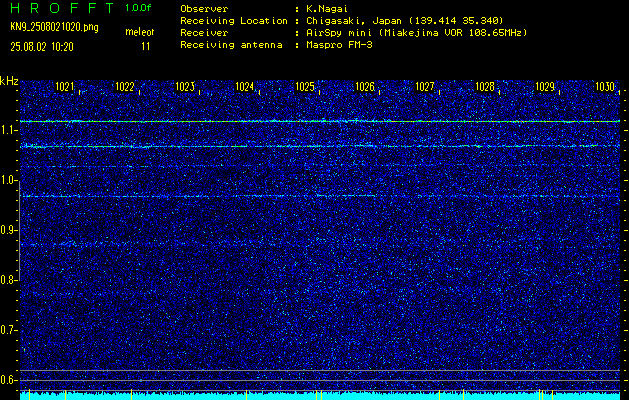This screenshot has height=400, width=629.
Task: Click the 1.1 frequency axis label
Action: tap(7, 131)
